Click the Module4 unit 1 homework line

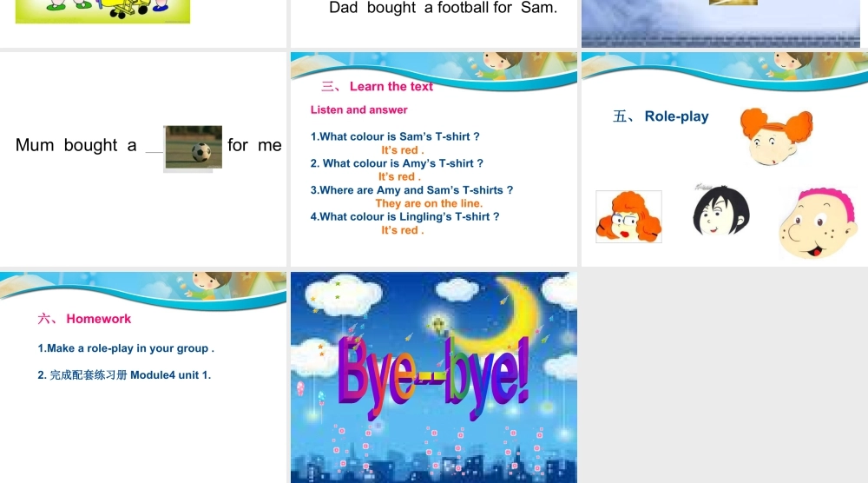click(124, 375)
